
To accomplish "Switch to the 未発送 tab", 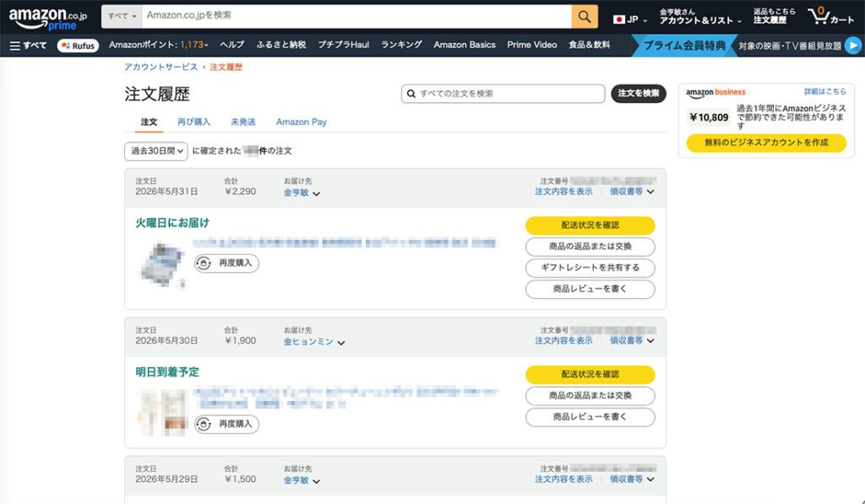I will coord(243,122).
